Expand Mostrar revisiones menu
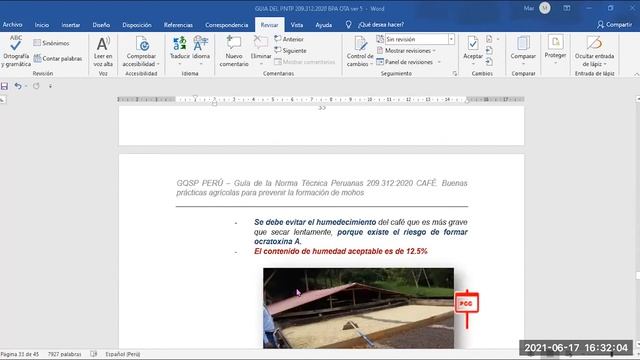This screenshot has width=640, height=360. tap(406, 51)
